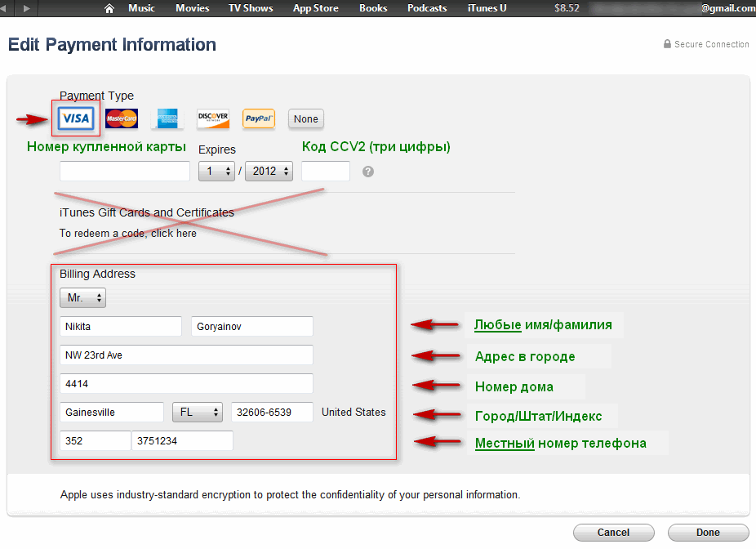Viewport: 756px width, 549px height.
Task: Open the Mr. title dropdown
Action: (83, 297)
